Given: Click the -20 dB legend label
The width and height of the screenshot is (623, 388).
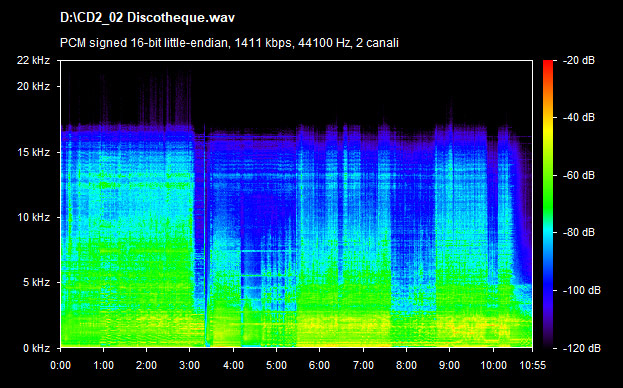Looking at the screenshot, I should 578,60.
